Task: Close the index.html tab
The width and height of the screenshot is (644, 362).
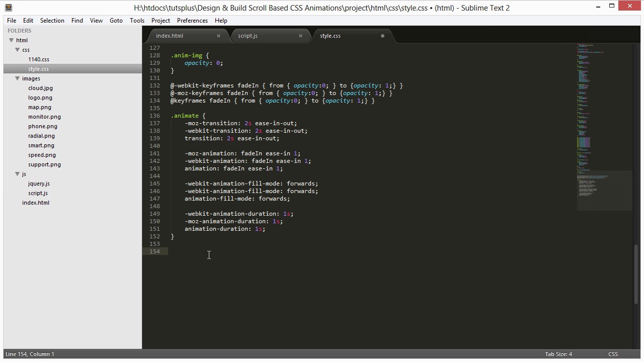Action: click(x=218, y=36)
